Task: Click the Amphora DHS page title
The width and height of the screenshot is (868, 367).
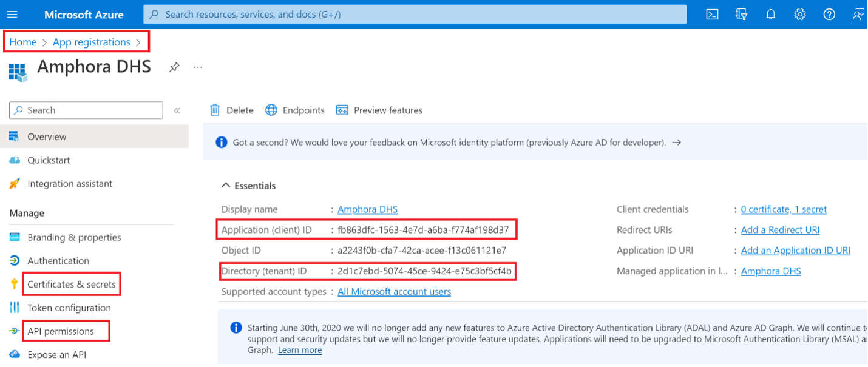Action: coord(94,67)
